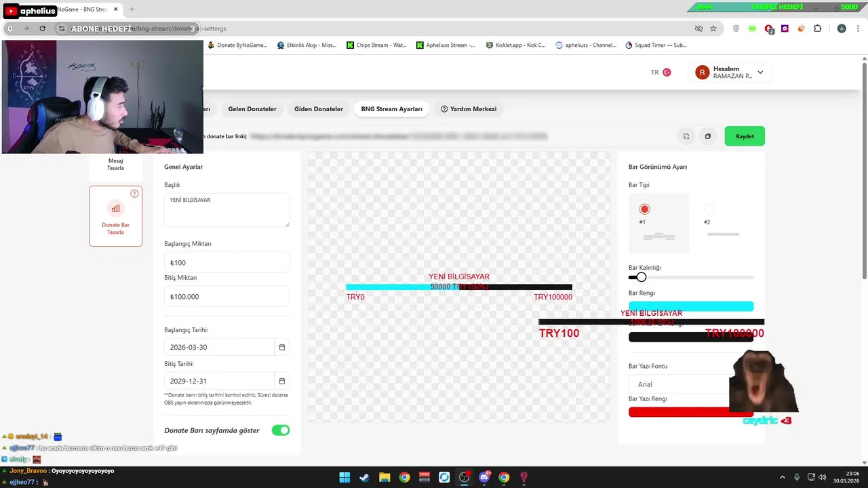Click the microphone icon in system tray

coord(797,477)
